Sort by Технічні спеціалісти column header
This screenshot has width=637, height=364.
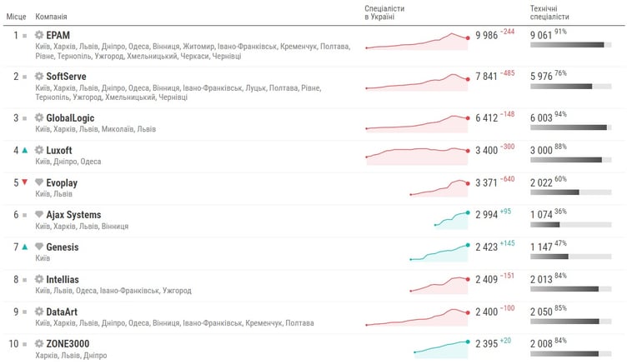coord(549,12)
